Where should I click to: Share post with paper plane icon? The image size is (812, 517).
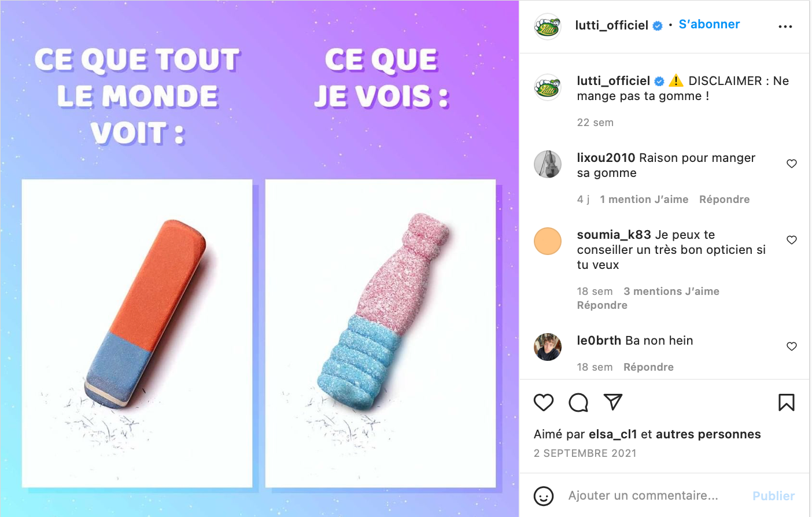coord(613,402)
